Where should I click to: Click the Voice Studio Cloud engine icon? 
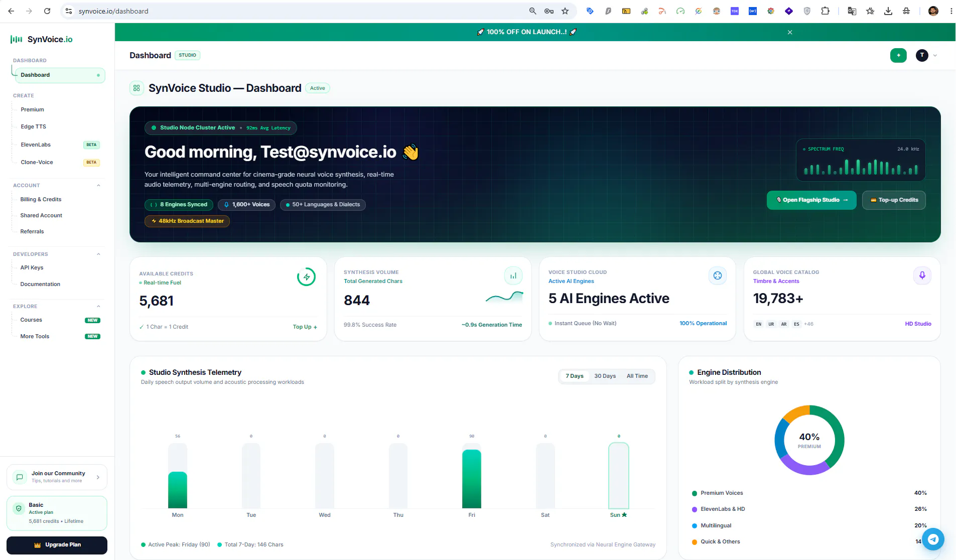click(x=718, y=275)
